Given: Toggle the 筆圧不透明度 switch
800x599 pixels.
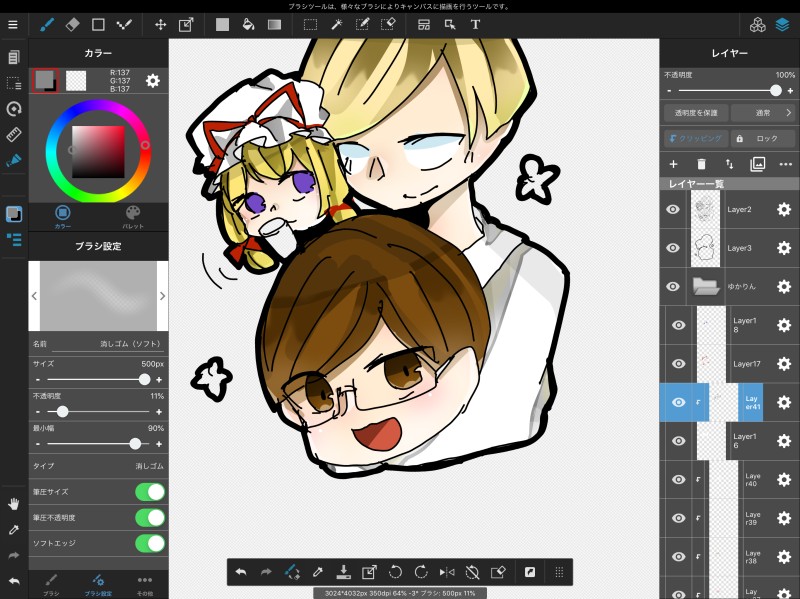Looking at the screenshot, I should pos(150,517).
